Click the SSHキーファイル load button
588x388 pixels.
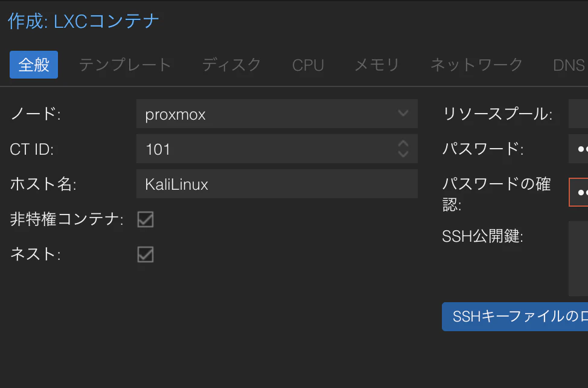click(x=515, y=316)
